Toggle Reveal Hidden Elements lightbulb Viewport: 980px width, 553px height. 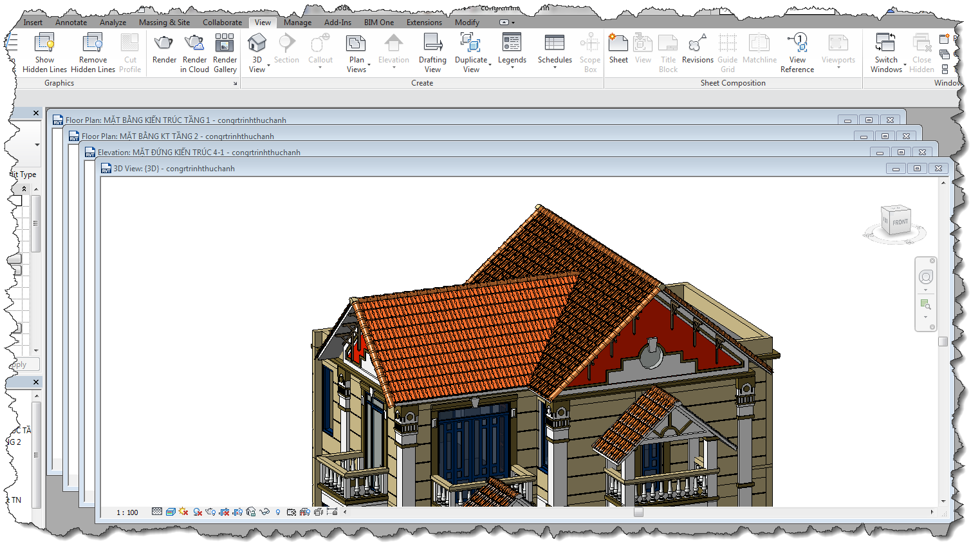[278, 512]
